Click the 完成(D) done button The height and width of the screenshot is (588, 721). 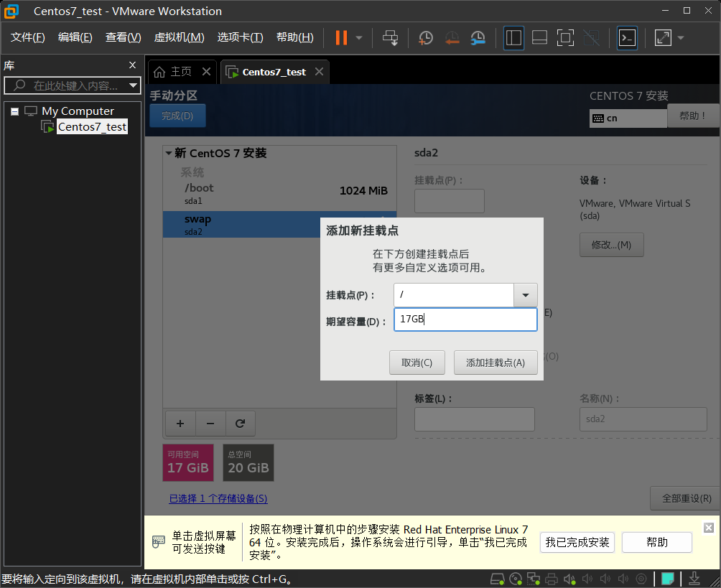(177, 116)
